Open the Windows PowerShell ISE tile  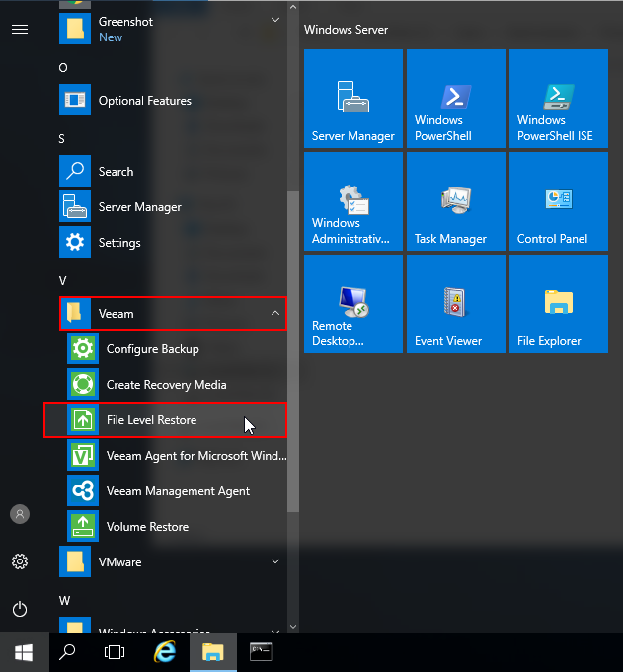point(558,99)
